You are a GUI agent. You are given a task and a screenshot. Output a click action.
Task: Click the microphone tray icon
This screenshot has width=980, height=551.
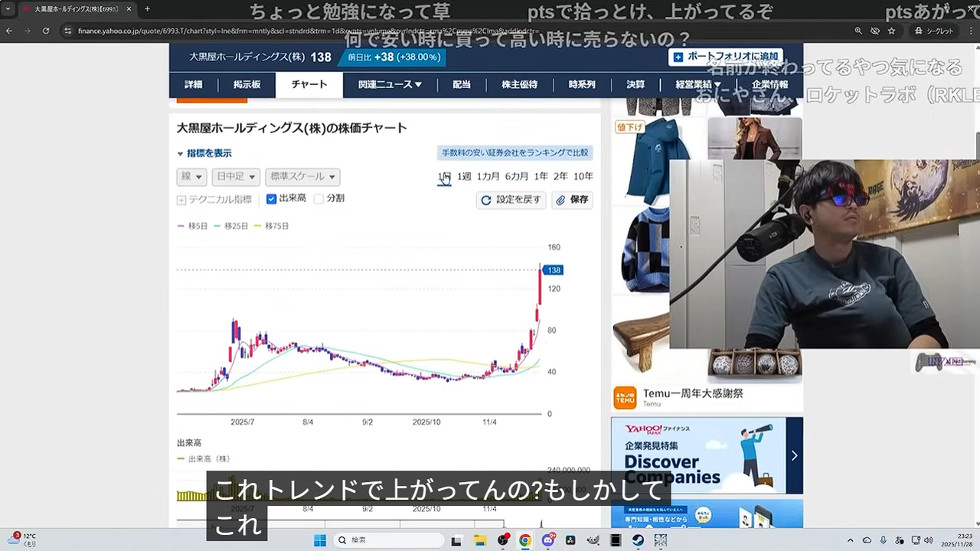884,540
